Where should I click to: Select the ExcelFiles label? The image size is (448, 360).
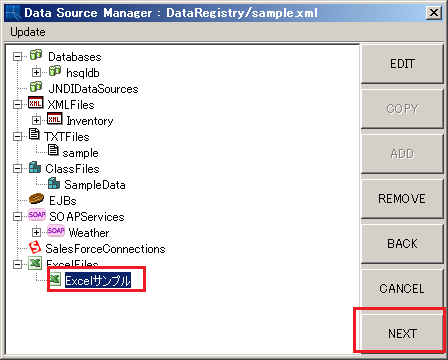72,263
